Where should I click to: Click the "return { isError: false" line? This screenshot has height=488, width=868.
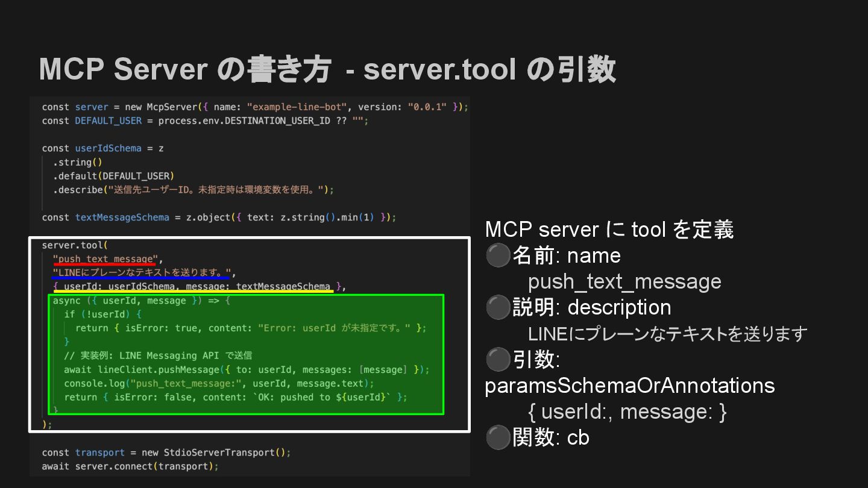coord(236,397)
